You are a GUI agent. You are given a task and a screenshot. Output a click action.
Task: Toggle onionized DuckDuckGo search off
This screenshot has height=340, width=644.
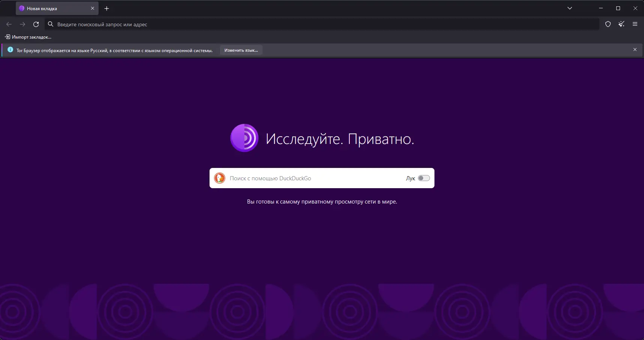424,178
